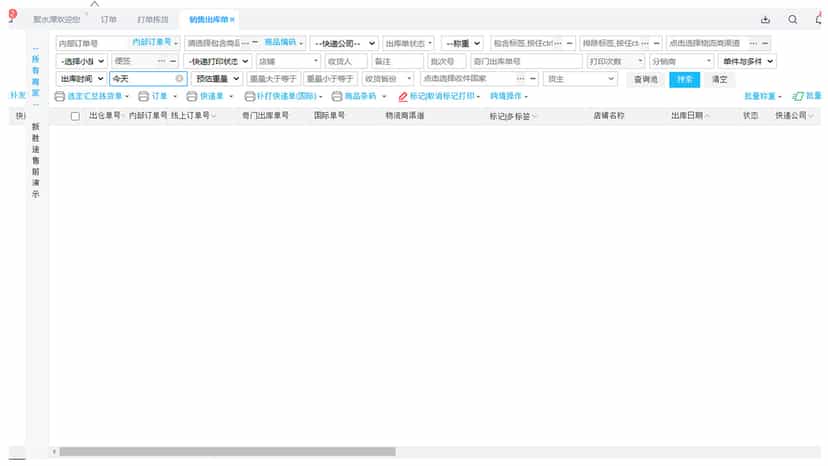Select the 销售出库单 tab
Image resolution: width=828 pixels, height=466 pixels.
coord(209,20)
